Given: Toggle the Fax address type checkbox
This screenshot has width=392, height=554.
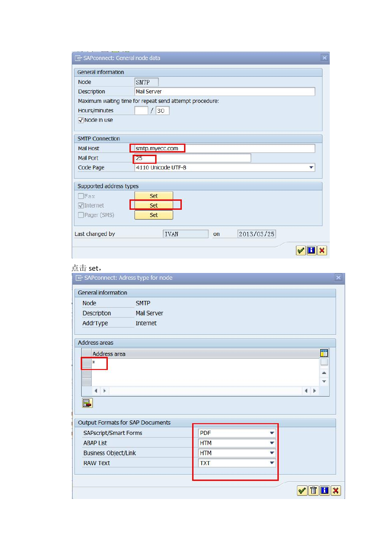Looking at the screenshot, I should pyautogui.click(x=81, y=196).
